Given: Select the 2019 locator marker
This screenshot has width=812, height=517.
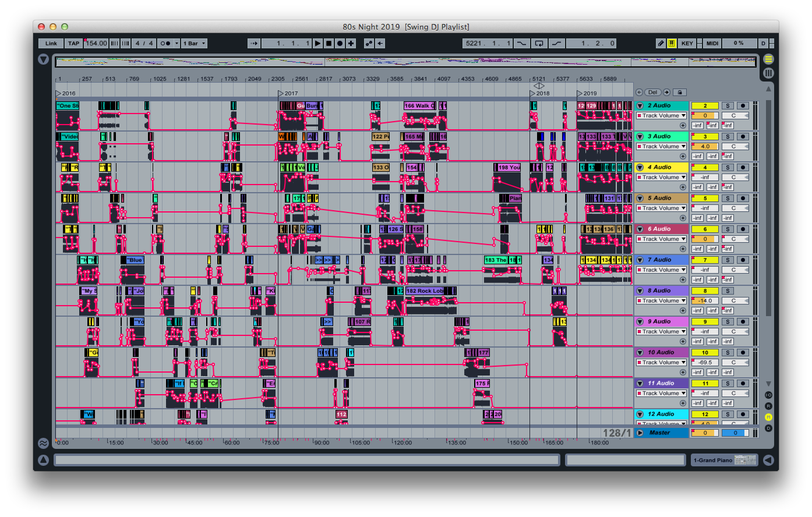Looking at the screenshot, I should [x=587, y=93].
